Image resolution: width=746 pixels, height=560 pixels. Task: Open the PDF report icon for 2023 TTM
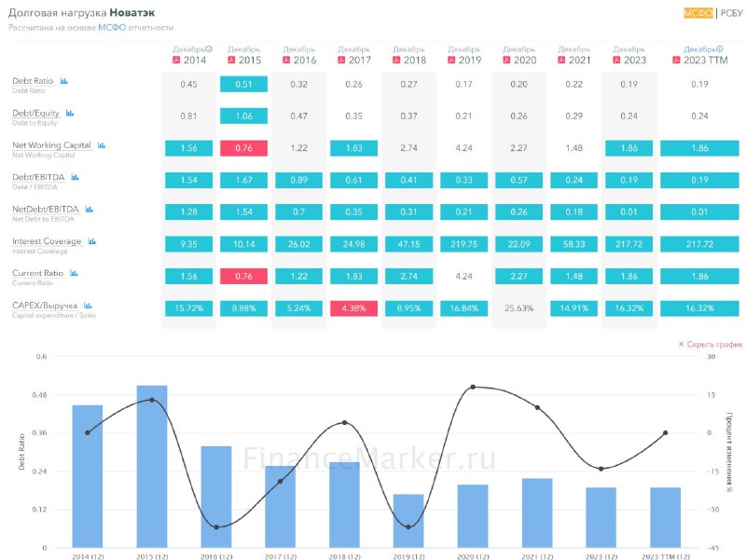point(676,60)
